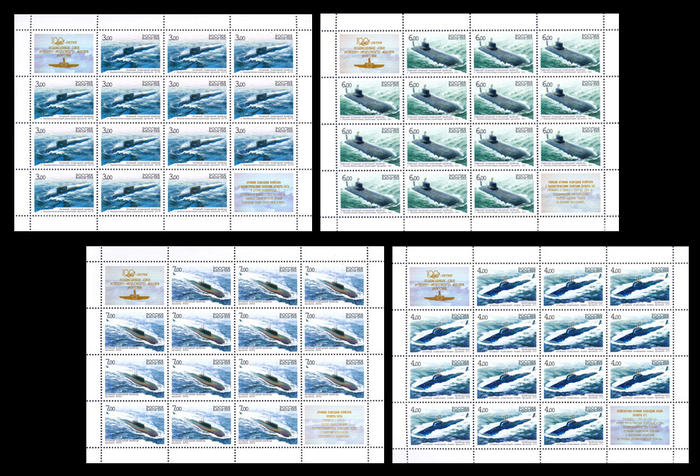Click the stamp below the 6.00 sheet emblem coupon
Screen dimensions: 700x476
370,101
